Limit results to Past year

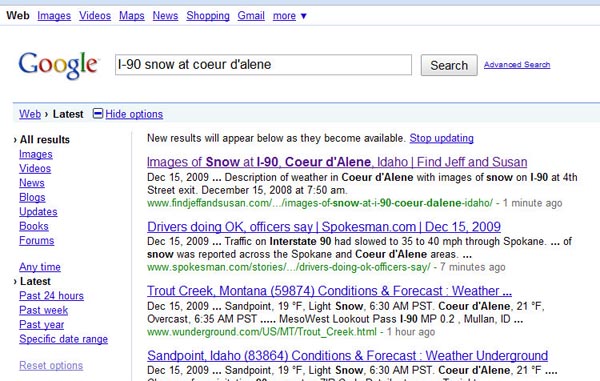tap(42, 324)
